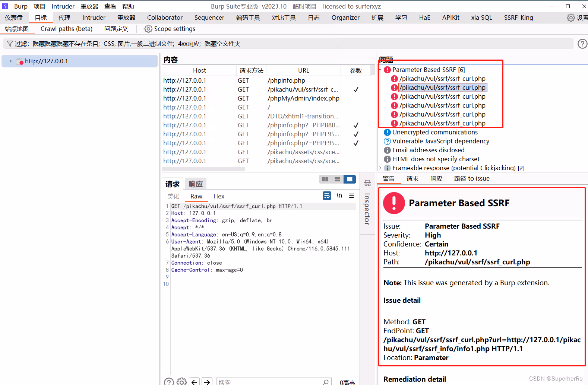Select the Unencrypted communications issue

[434, 132]
